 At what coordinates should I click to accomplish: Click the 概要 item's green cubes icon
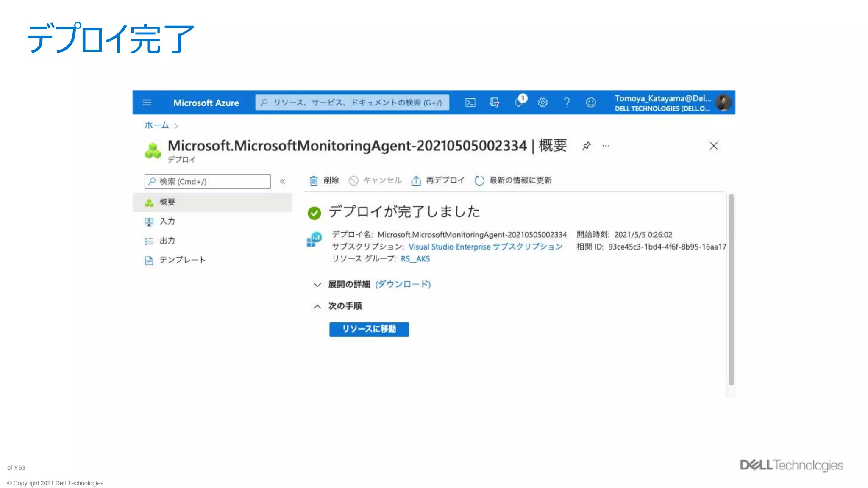pos(149,202)
